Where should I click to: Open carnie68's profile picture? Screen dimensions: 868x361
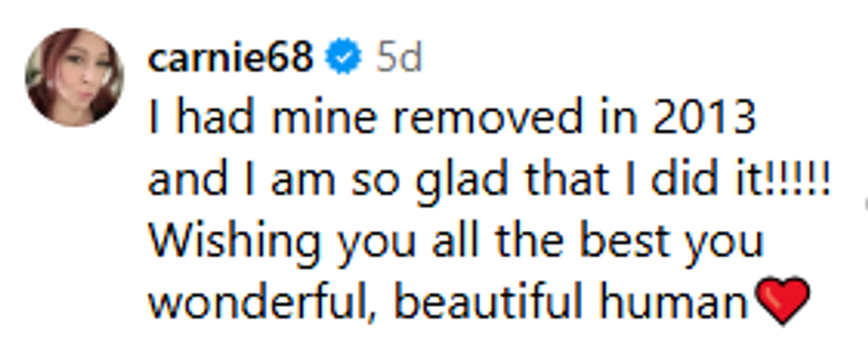pyautogui.click(x=74, y=77)
